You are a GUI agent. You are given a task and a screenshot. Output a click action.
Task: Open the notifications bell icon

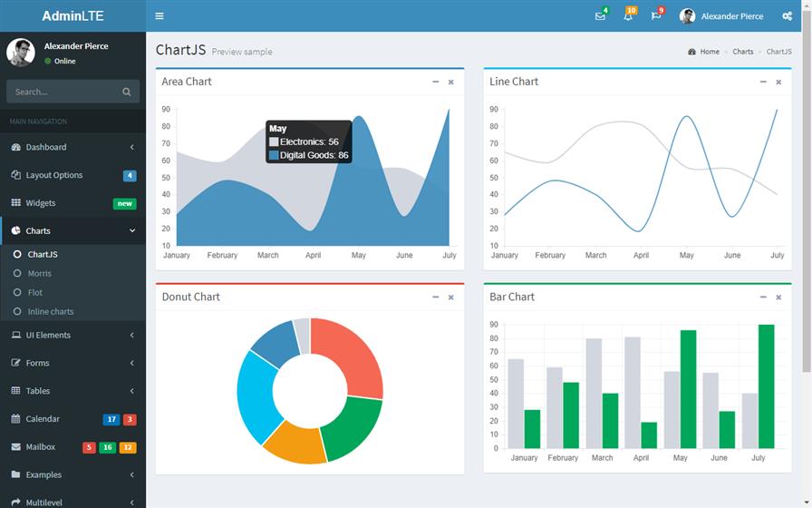point(627,16)
